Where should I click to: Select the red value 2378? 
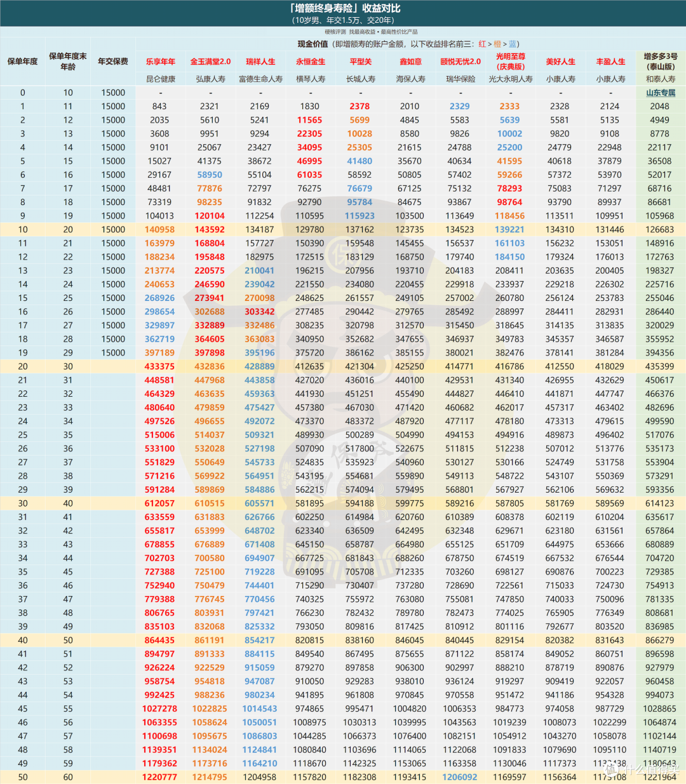coord(360,107)
